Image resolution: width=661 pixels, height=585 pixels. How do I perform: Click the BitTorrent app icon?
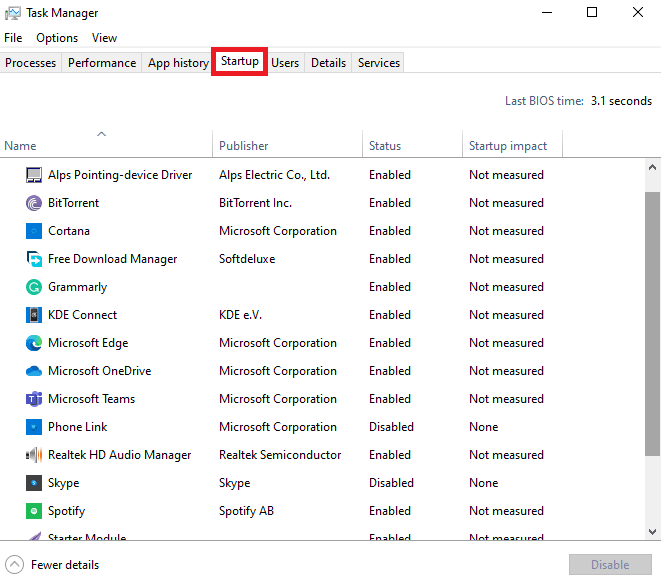pos(34,203)
